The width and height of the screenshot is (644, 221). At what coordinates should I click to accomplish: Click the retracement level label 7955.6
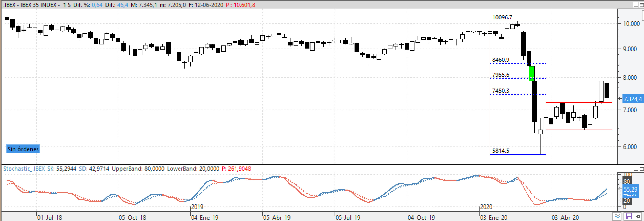coord(501,75)
